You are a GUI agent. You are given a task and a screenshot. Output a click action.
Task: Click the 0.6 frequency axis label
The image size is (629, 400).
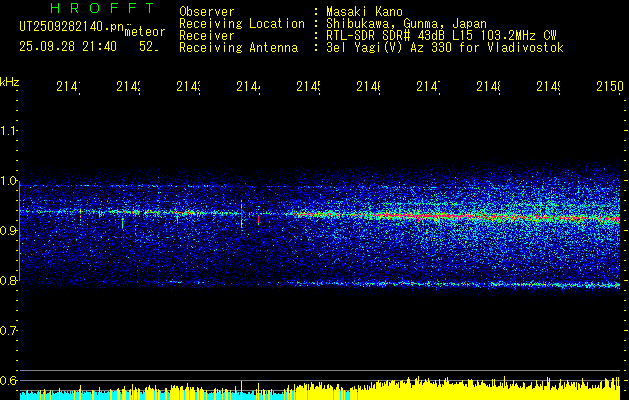point(8,380)
